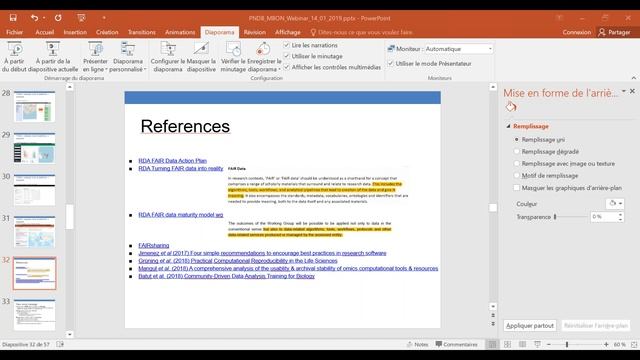Toggle 'Afficher les contrôles multimédias' checkbox
The height and width of the screenshot is (360, 640).
pyautogui.click(x=287, y=67)
